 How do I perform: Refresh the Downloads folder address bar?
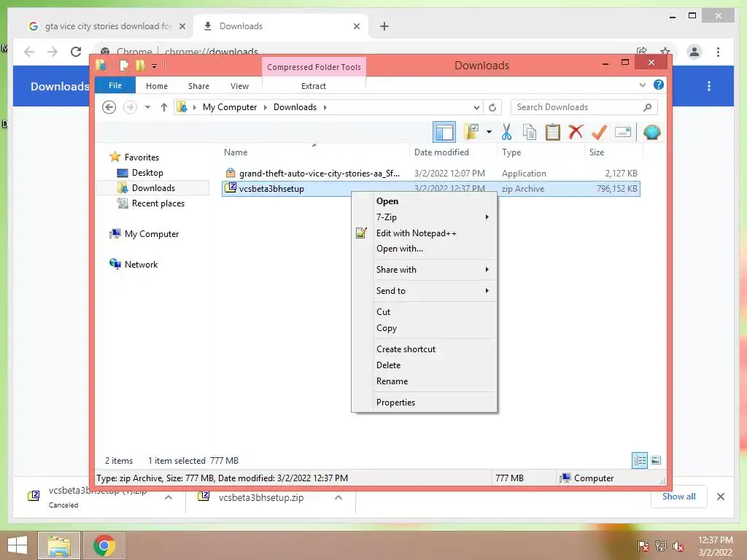click(492, 108)
